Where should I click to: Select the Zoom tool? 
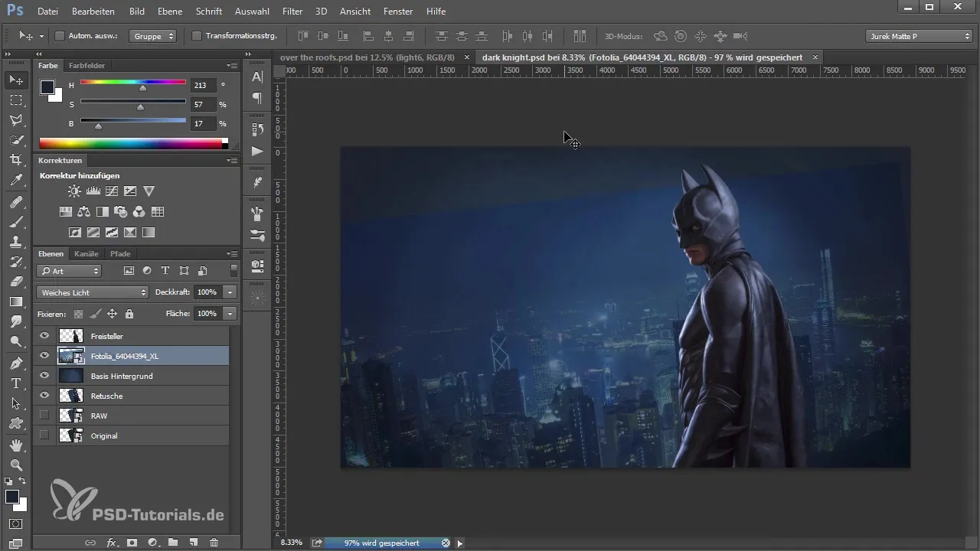click(16, 465)
